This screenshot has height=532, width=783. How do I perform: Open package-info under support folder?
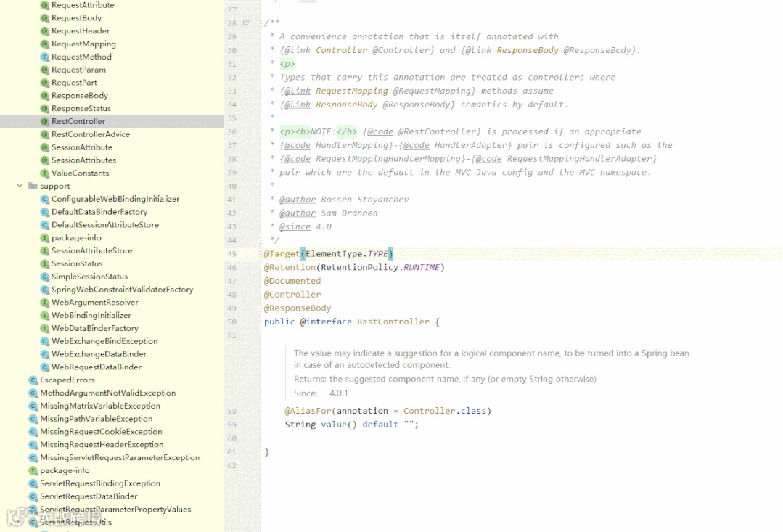click(x=76, y=238)
